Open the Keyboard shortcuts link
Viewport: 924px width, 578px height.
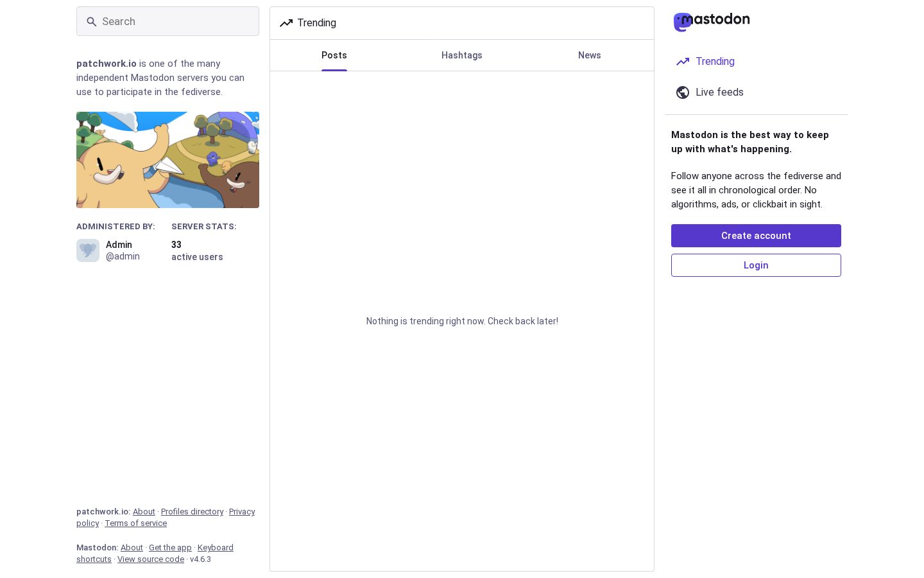coord(216,548)
